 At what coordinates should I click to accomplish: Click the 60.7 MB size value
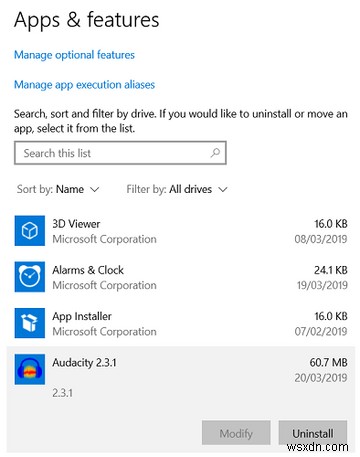pyautogui.click(x=329, y=362)
